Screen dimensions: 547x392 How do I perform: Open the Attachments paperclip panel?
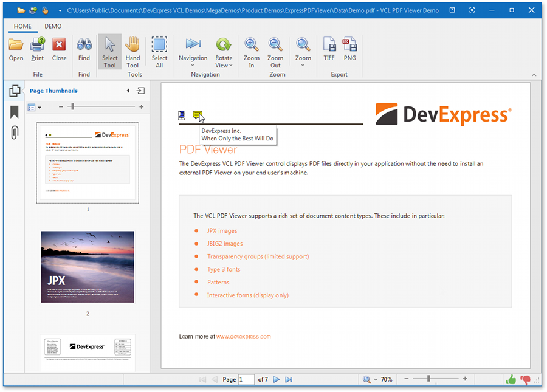[15, 132]
